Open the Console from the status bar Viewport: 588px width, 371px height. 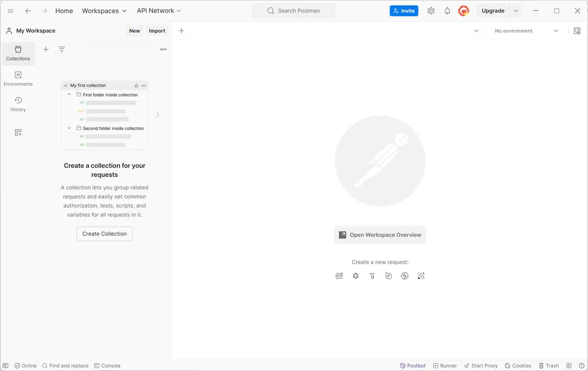(x=107, y=365)
